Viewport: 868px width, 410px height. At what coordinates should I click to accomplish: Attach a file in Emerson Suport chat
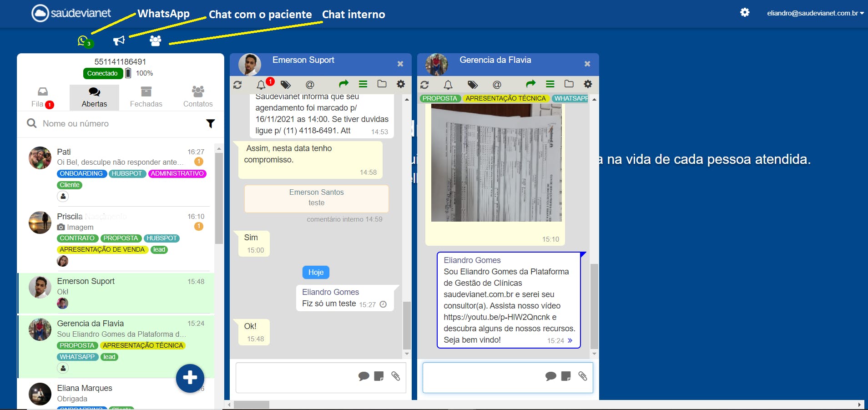[396, 376]
